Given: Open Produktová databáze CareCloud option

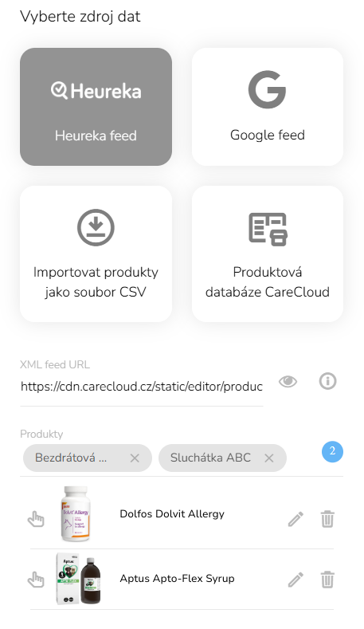Looking at the screenshot, I should pos(268,254).
